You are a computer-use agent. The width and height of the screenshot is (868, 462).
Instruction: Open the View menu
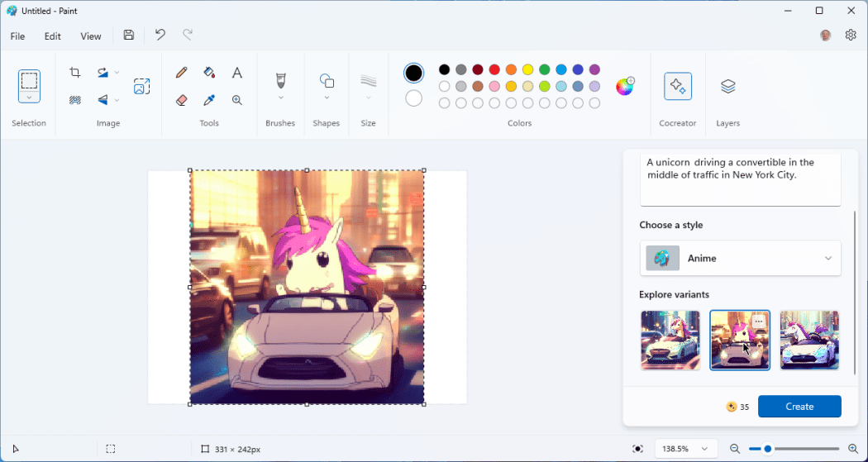(x=91, y=36)
